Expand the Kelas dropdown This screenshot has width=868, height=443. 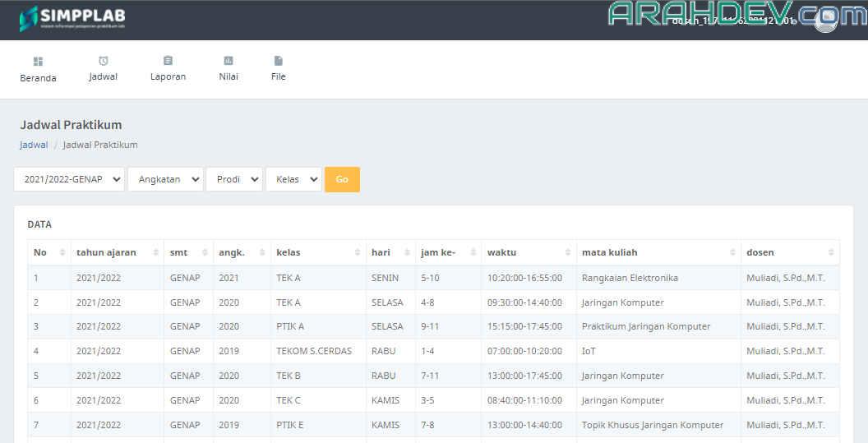pyautogui.click(x=293, y=179)
